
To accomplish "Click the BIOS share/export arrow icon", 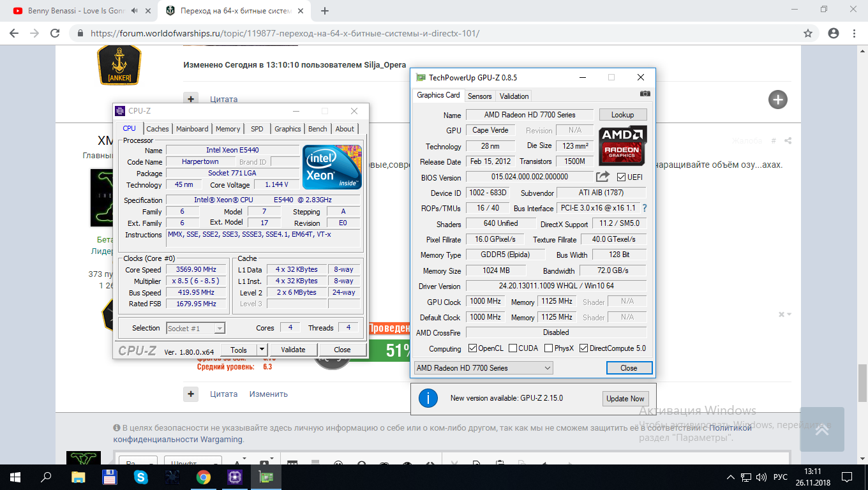I will 602,177.
